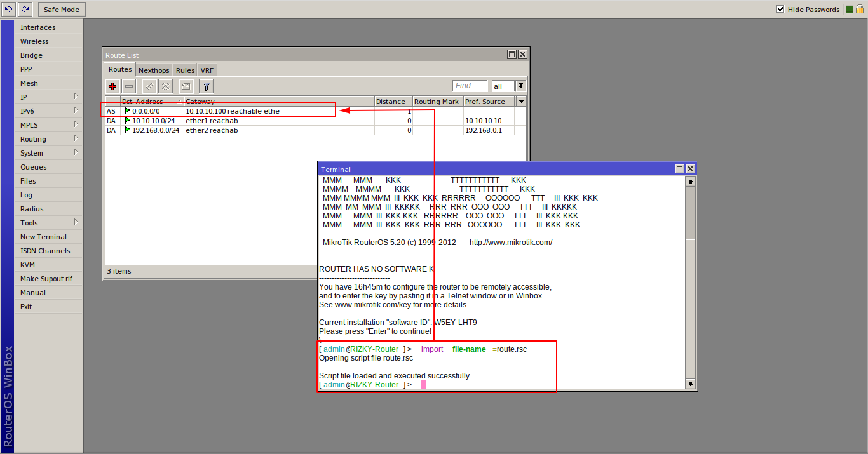Click the Dst. Address column header
This screenshot has height=454, width=868.
pos(152,102)
